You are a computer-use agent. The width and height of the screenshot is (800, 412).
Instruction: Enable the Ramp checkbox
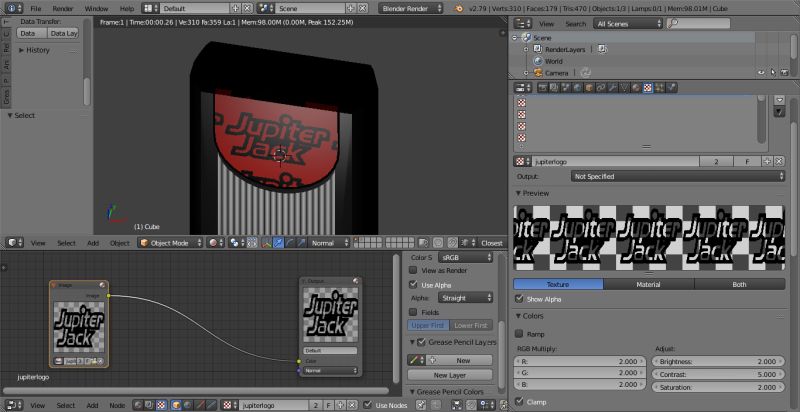click(519, 334)
